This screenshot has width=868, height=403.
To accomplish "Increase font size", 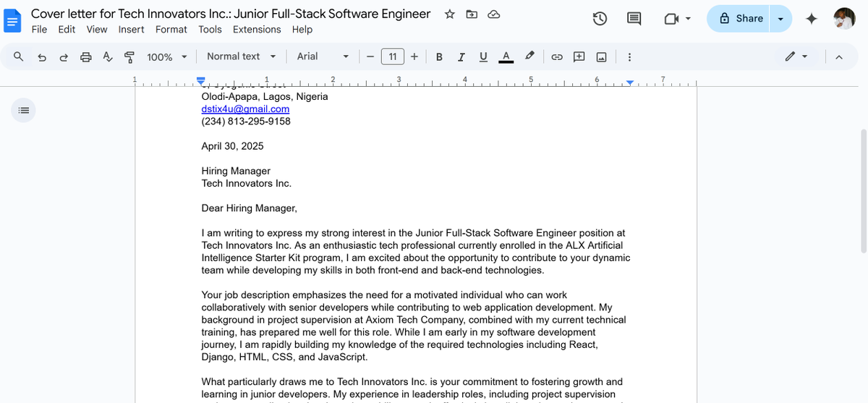I will [x=414, y=56].
